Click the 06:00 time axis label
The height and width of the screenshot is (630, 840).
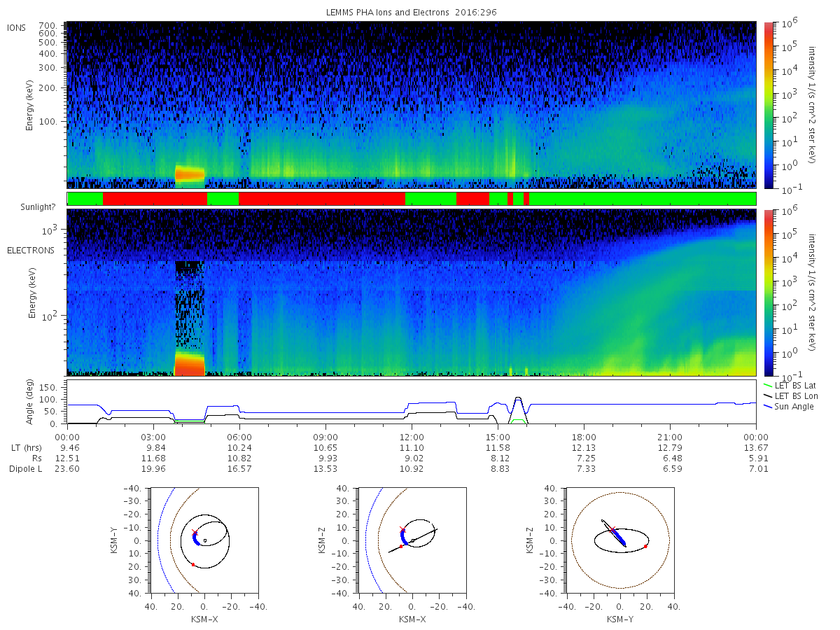(x=239, y=437)
